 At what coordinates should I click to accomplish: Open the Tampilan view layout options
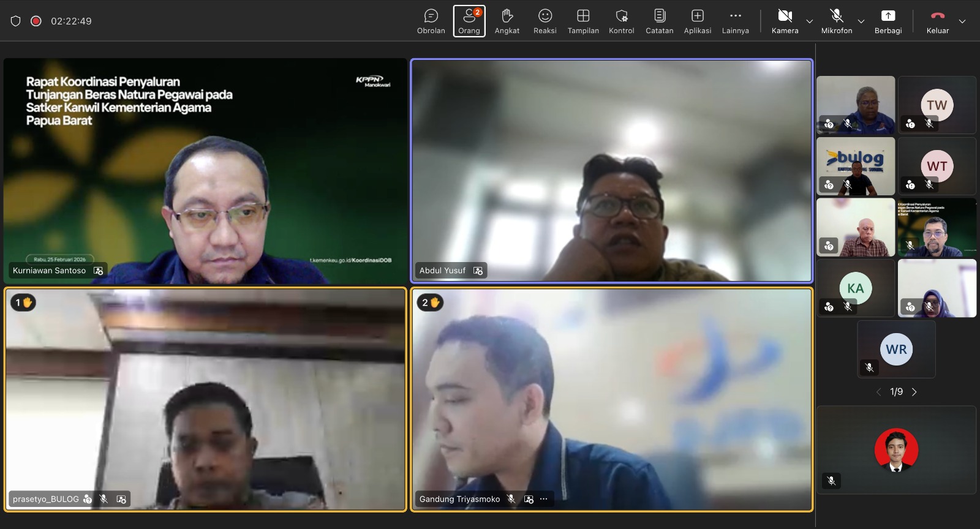[583, 21]
